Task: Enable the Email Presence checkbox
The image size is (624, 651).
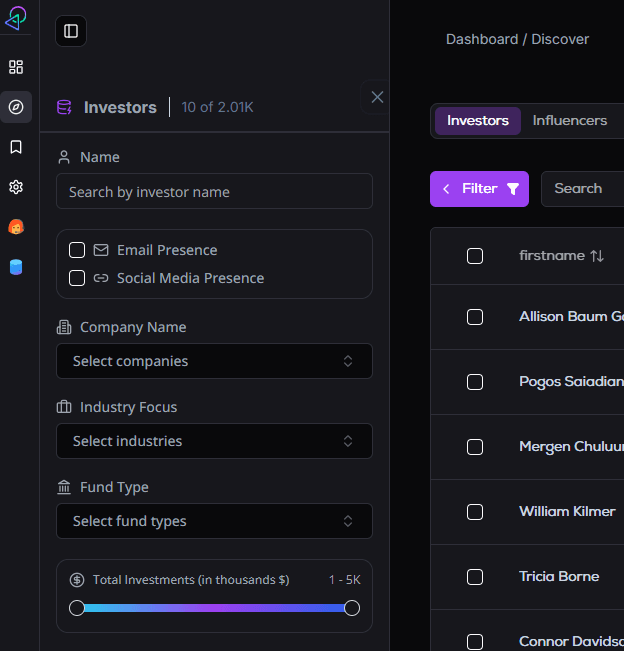Action: click(77, 250)
